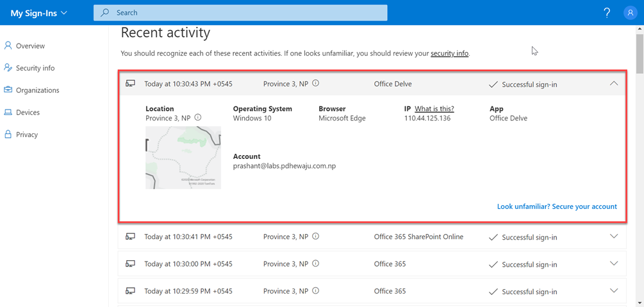The image size is (644, 307).
Task: Click the device icon on the 10:30:00 PM row
Action: [131, 264]
